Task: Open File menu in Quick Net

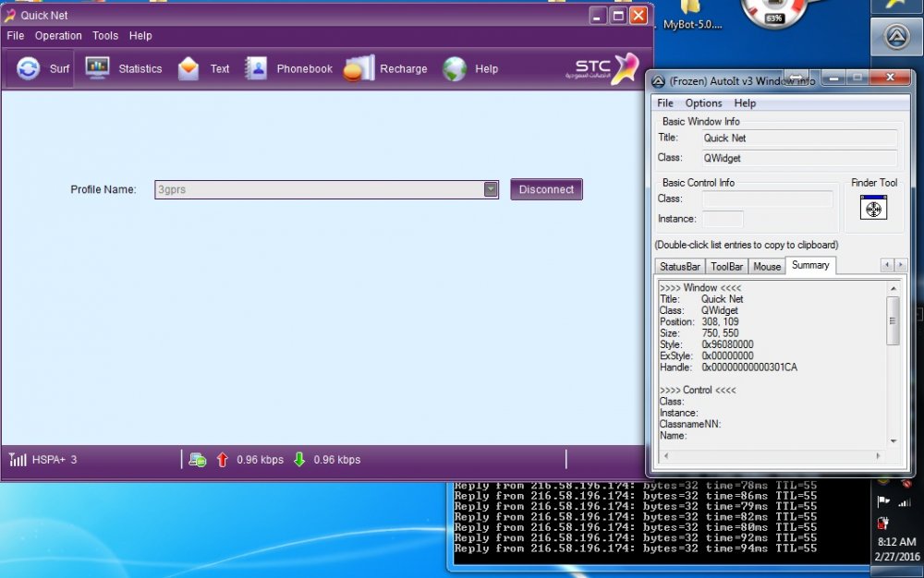Action: pyautogui.click(x=16, y=36)
